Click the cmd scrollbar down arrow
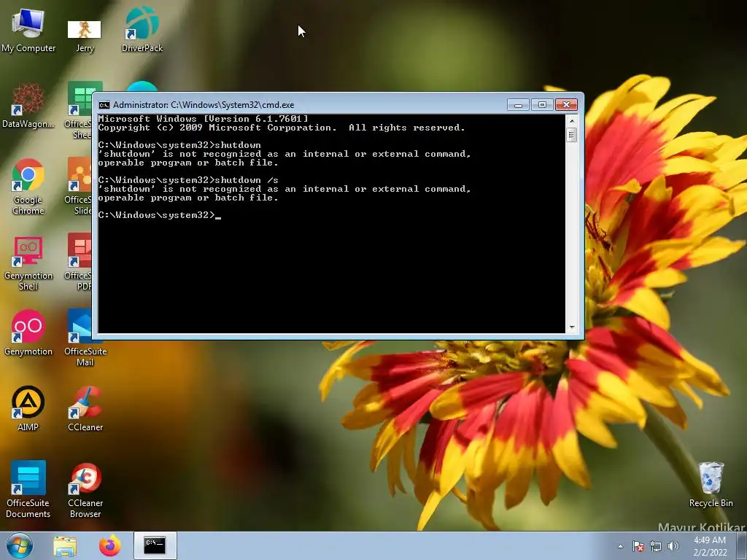This screenshot has height=560, width=747. (x=572, y=327)
